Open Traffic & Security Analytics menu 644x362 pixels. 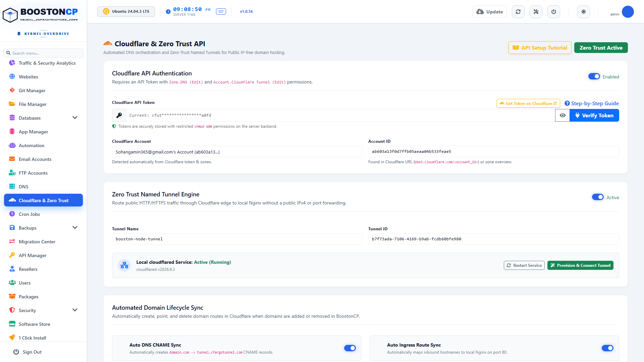point(43,63)
